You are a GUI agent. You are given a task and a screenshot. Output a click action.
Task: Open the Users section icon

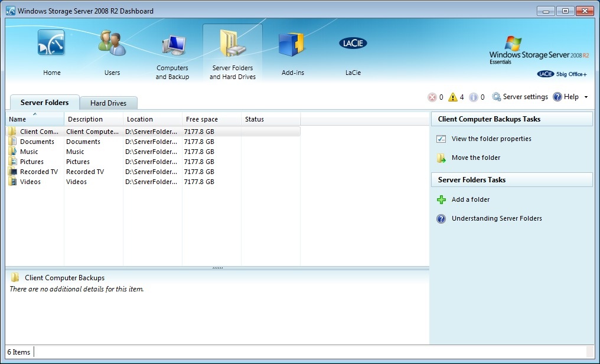coord(112,44)
